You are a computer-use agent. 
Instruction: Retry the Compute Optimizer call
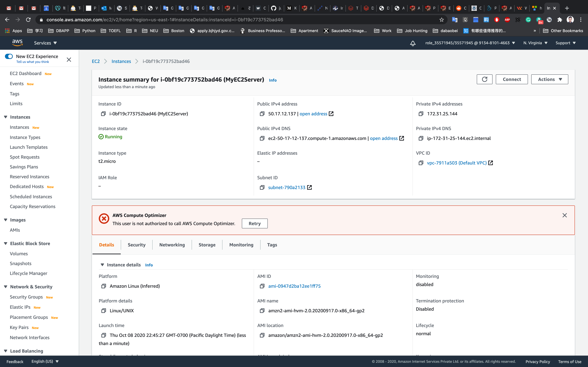(254, 223)
